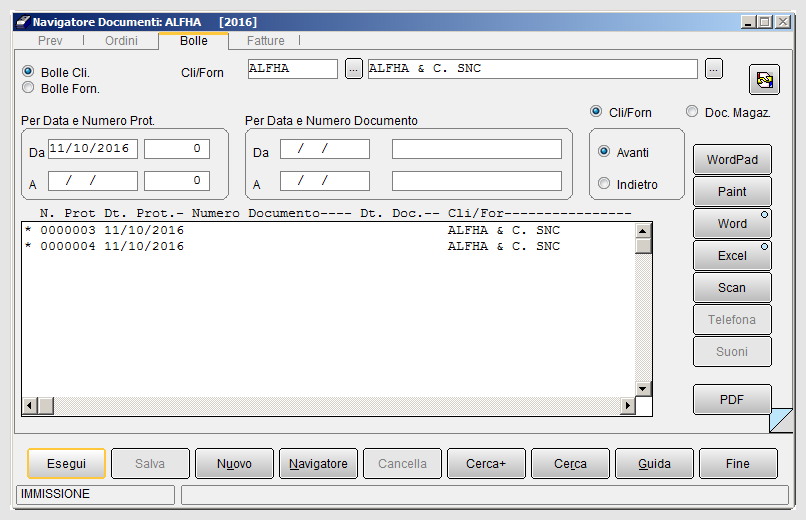Minimize the Navigatore Documenti window
Viewport: 806px width, 520px height.
pos(748,22)
